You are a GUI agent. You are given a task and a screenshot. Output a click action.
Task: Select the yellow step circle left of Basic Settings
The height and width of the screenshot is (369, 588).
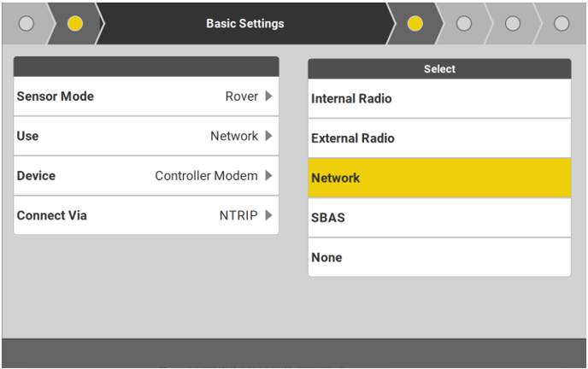click(74, 24)
